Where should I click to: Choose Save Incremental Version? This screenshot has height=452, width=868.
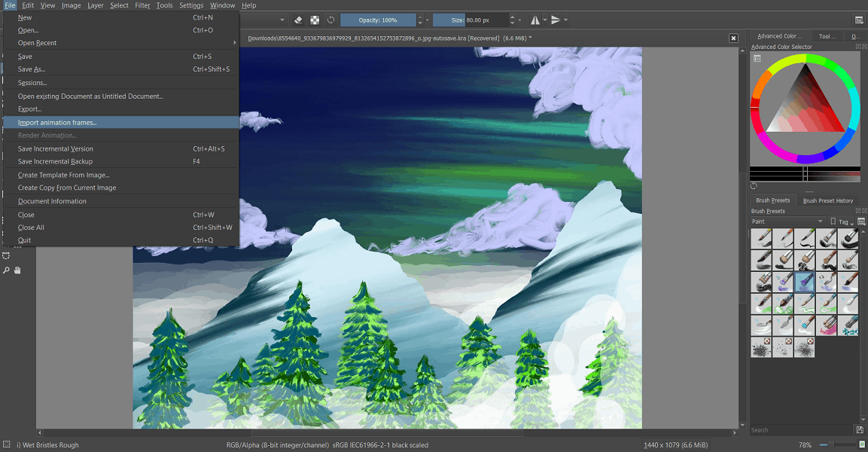(x=121, y=148)
